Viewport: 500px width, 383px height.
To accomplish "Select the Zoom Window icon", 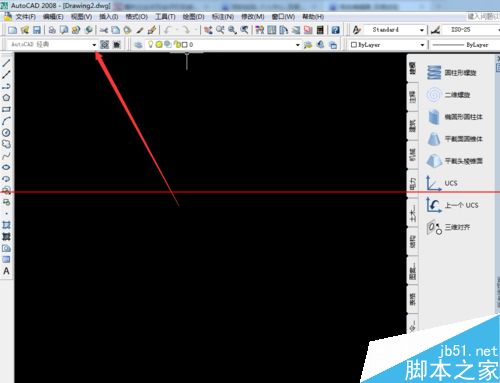I will (x=232, y=30).
